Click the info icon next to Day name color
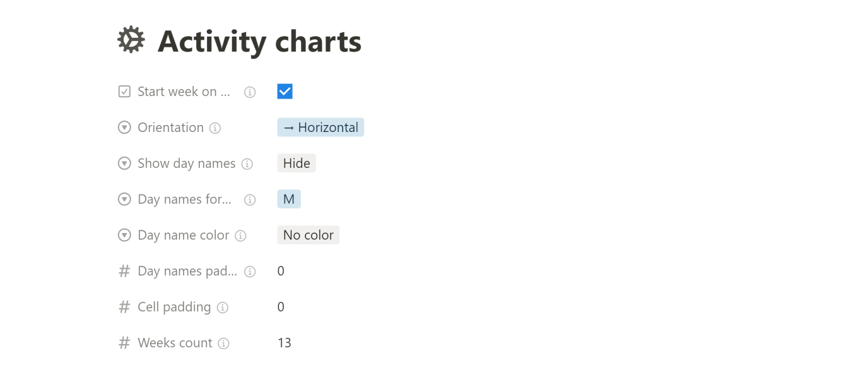This screenshot has width=868, height=375. click(240, 234)
